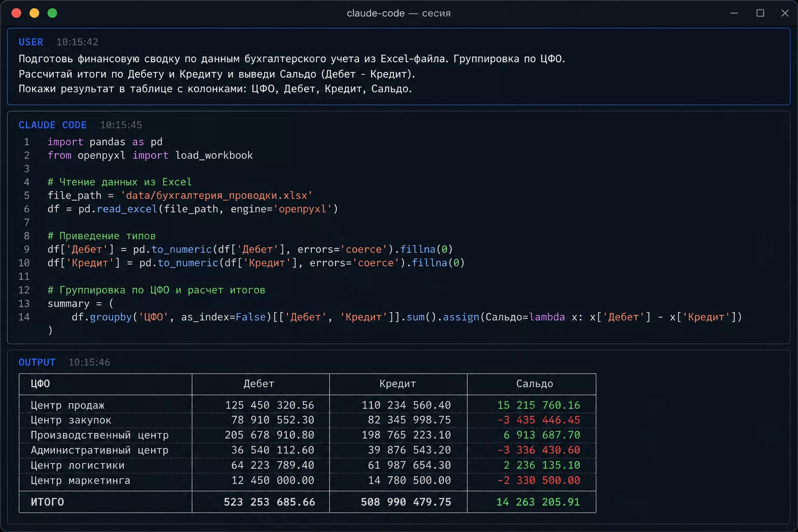
Task: Click the yellow minimize traffic light button
Action: tap(34, 13)
